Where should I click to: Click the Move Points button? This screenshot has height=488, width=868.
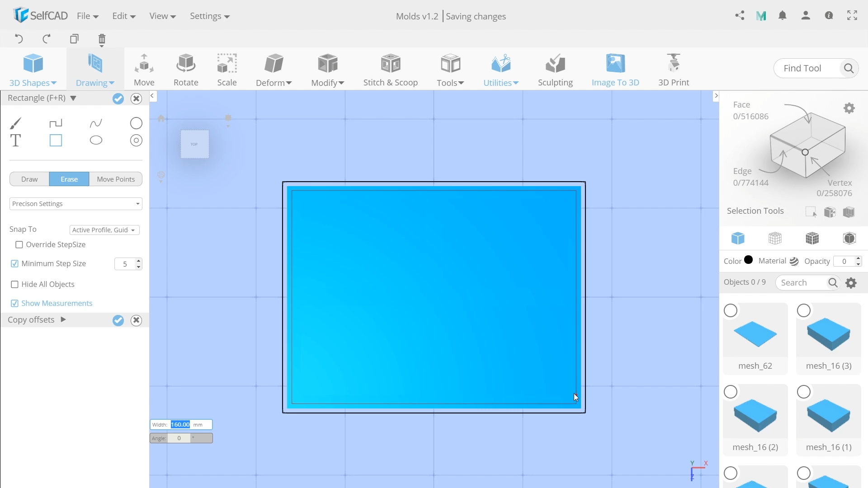point(116,179)
